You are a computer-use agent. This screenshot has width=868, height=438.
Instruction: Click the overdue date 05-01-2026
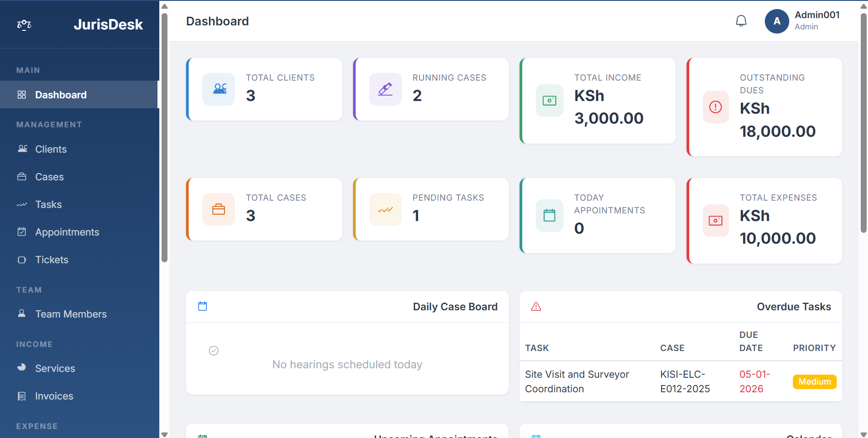[x=755, y=381]
